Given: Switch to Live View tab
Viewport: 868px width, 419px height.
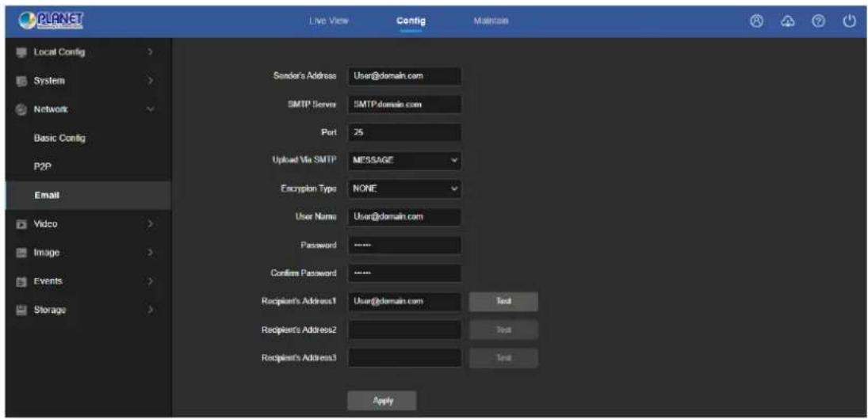Looking at the screenshot, I should coord(329,21).
